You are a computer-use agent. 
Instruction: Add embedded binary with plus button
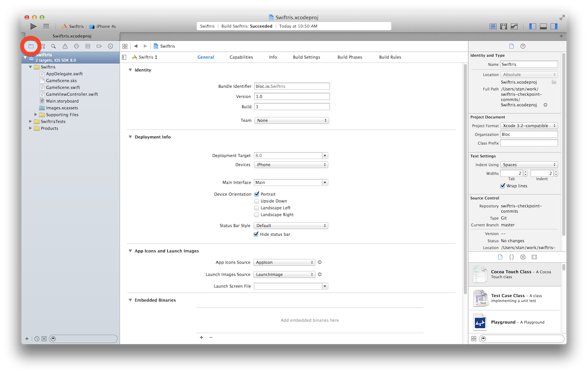tap(201, 338)
